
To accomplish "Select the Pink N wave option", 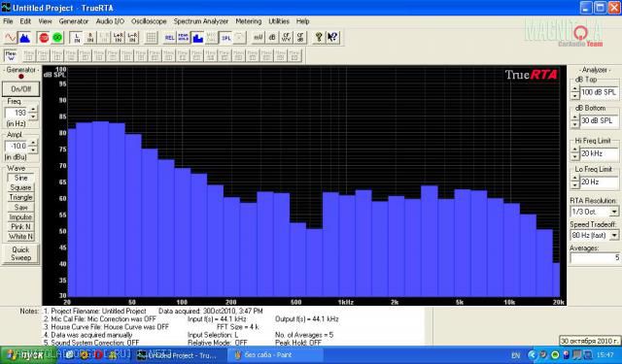I will (20, 227).
